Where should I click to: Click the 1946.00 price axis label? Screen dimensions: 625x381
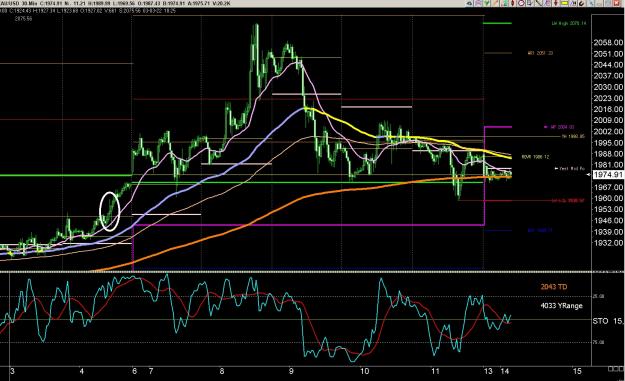click(x=608, y=220)
